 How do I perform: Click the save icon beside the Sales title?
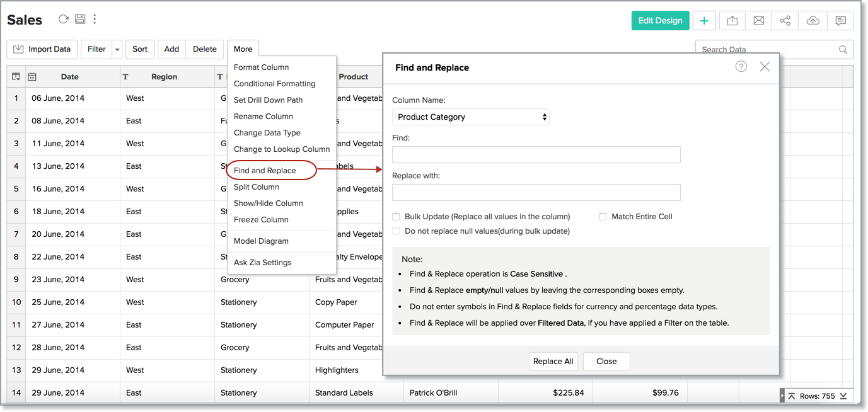80,20
